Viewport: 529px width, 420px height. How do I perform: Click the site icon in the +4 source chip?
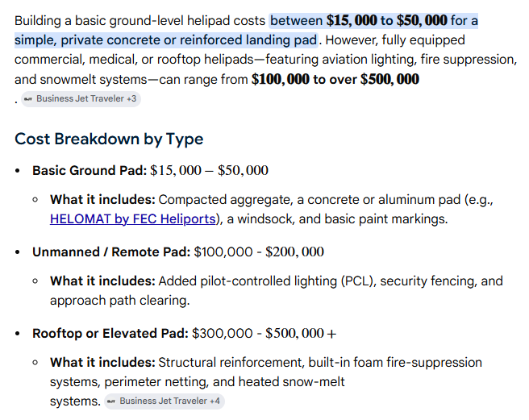111,401
